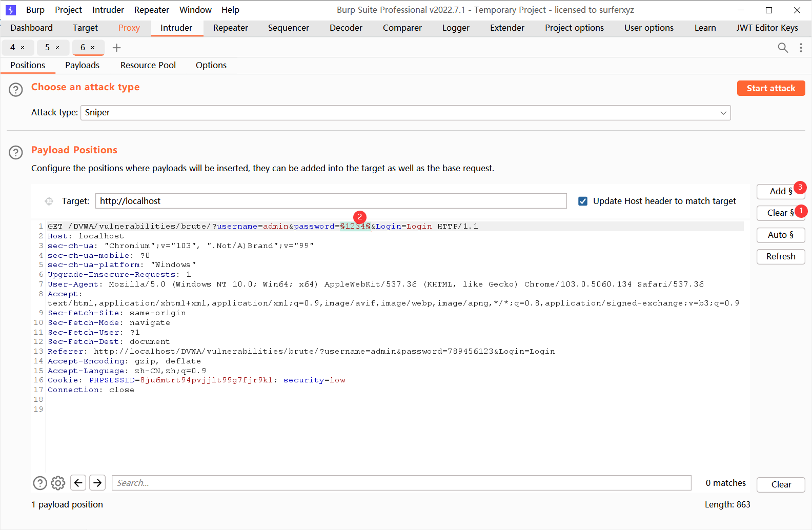The image size is (812, 530).
Task: Click the Host: localhost line
Action: tap(86, 236)
